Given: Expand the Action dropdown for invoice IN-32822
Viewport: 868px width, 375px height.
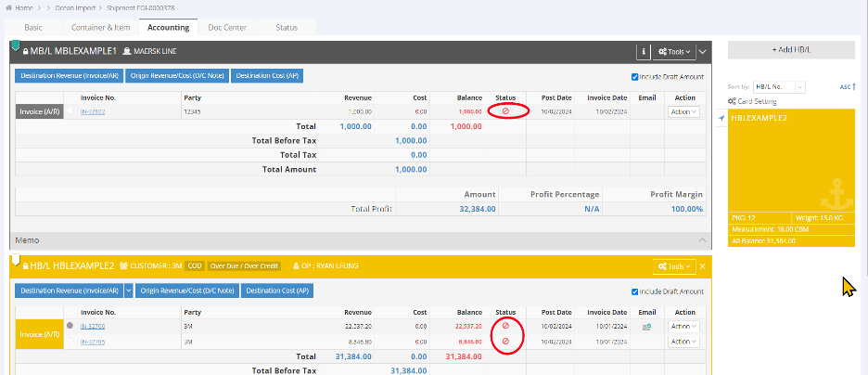Looking at the screenshot, I should (x=683, y=111).
